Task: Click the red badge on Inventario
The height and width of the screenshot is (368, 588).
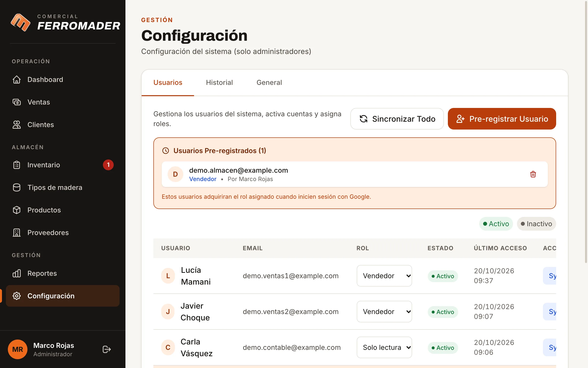Action: 108,165
